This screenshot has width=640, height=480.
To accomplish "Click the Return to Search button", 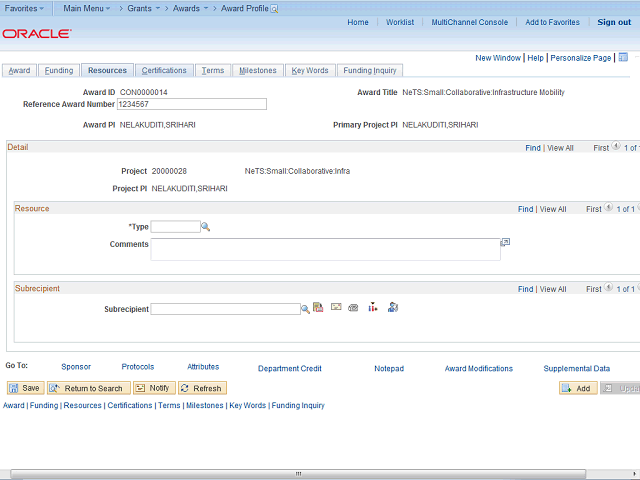I will [x=88, y=388].
